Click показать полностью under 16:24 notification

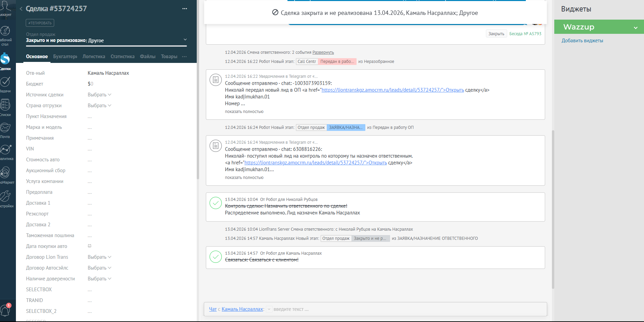coord(244,178)
